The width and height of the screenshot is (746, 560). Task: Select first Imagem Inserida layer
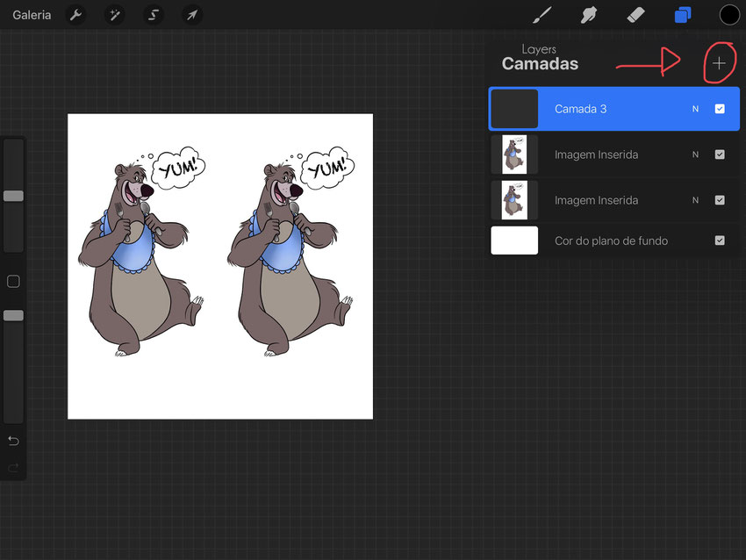613,154
